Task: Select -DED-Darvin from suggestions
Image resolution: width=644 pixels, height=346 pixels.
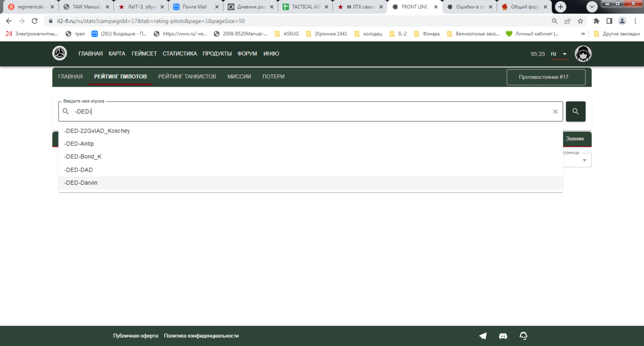Action: [x=80, y=183]
